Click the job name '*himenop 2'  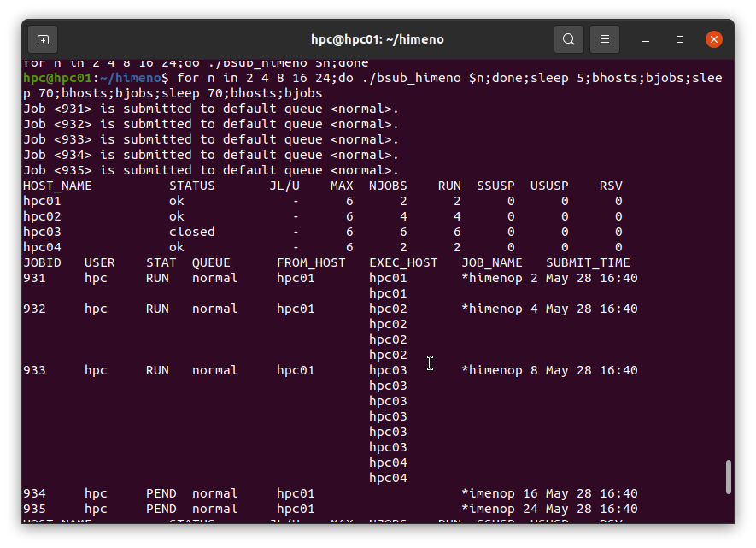click(500, 279)
